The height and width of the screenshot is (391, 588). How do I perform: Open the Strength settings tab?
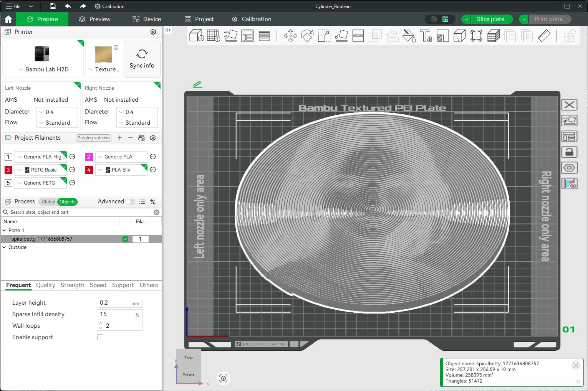point(72,285)
